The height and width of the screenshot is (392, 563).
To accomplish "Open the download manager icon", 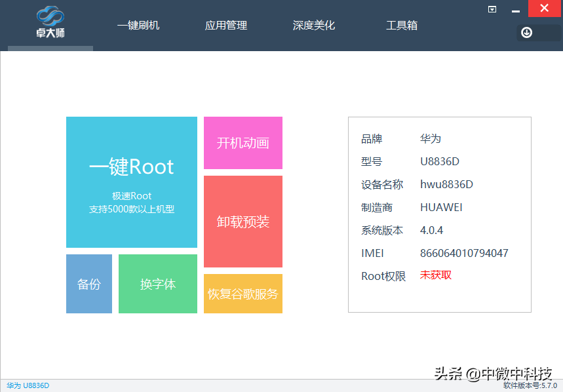I will [526, 32].
